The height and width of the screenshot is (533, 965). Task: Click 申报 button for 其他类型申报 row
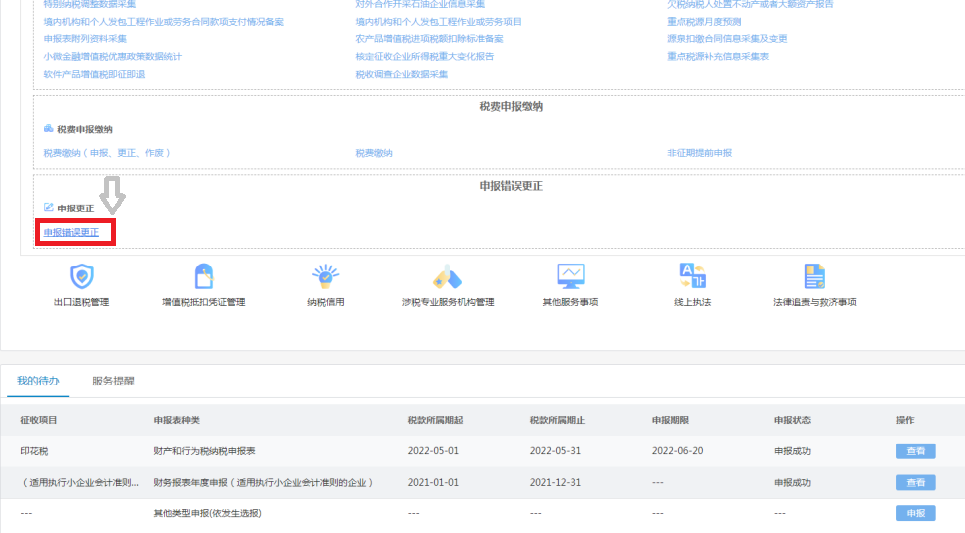point(916,513)
